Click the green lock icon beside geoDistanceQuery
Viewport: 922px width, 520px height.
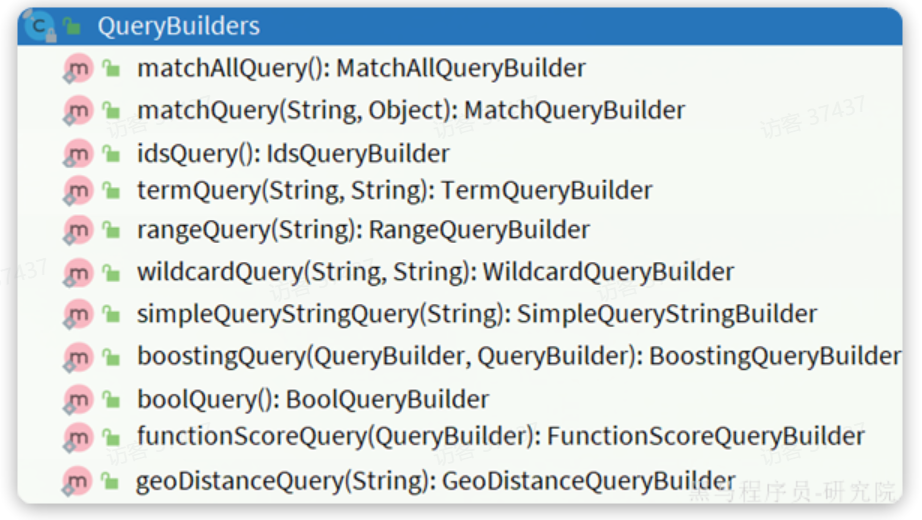pos(109,481)
